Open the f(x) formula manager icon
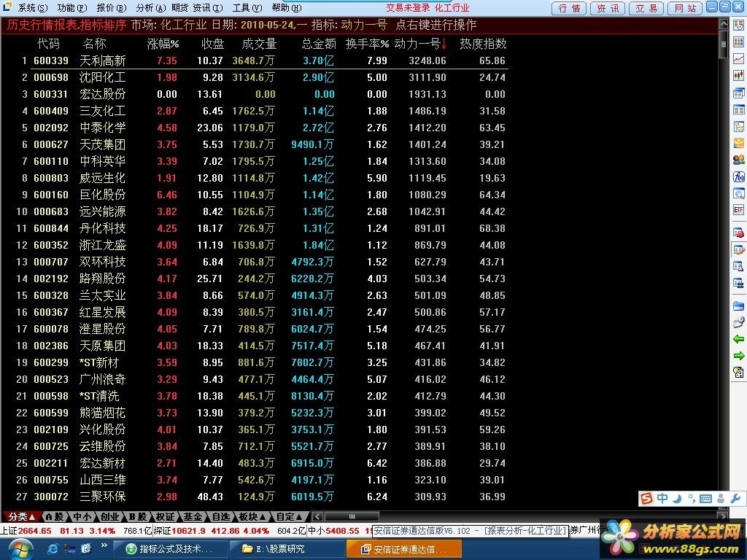 pyautogui.click(x=739, y=176)
